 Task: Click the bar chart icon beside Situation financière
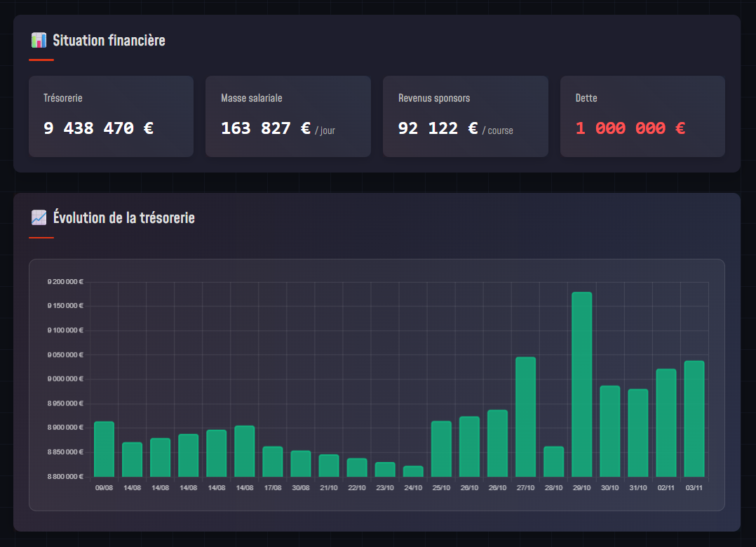point(39,40)
